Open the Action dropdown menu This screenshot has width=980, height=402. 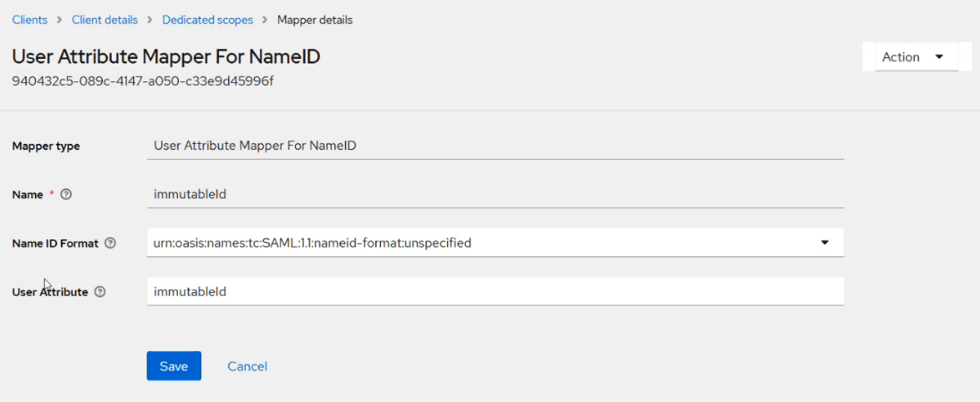916,57
